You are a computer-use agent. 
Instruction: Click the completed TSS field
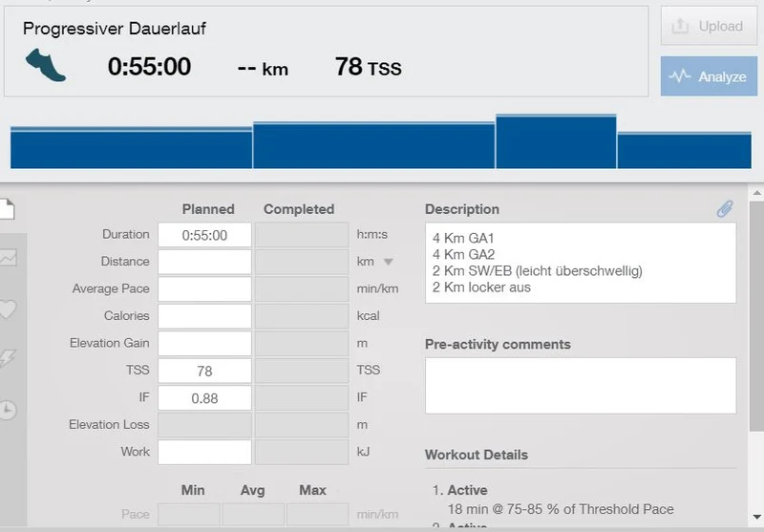click(302, 371)
